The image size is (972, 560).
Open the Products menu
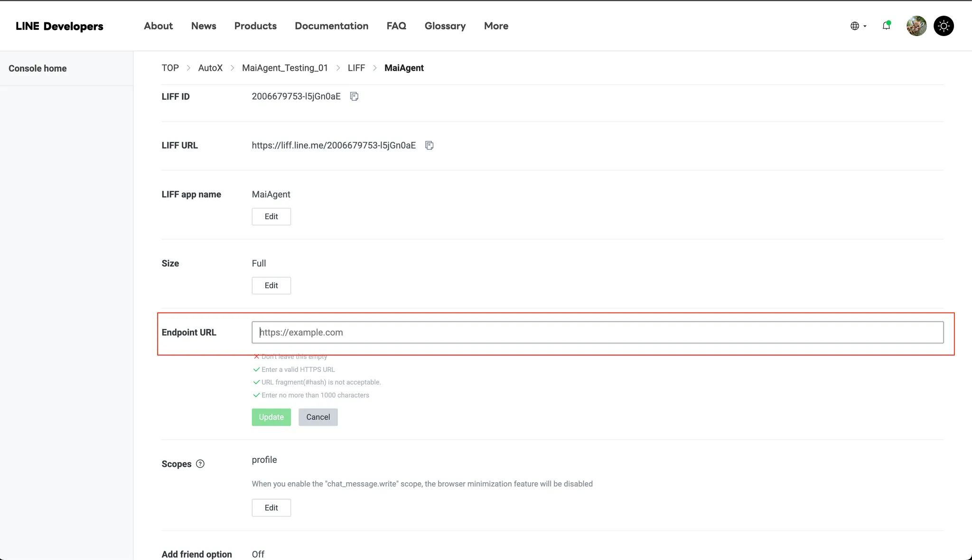[255, 26]
